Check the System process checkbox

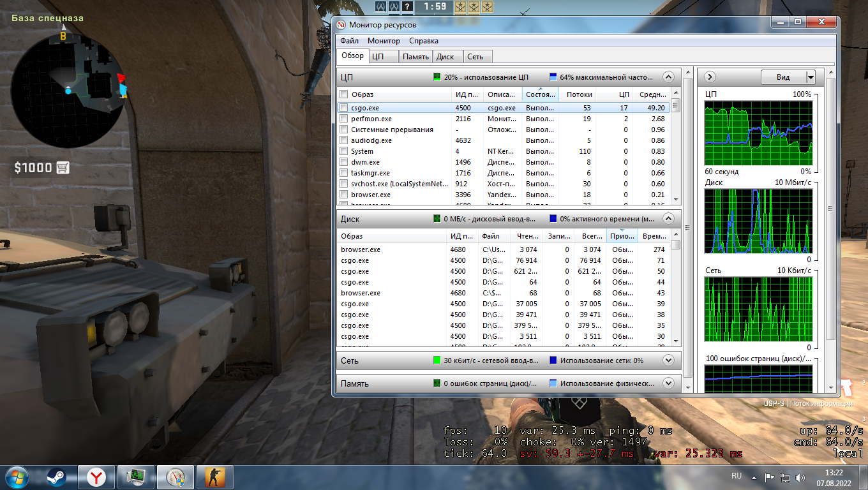tap(344, 151)
